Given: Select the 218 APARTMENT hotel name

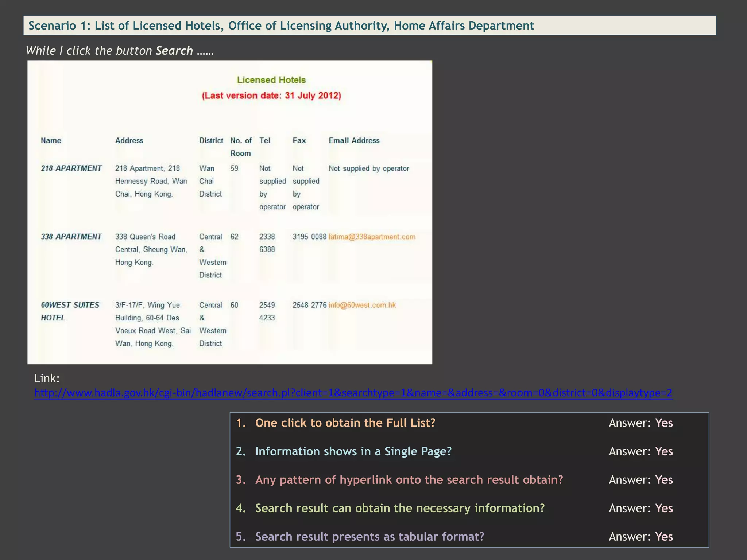Looking at the screenshot, I should (x=71, y=168).
